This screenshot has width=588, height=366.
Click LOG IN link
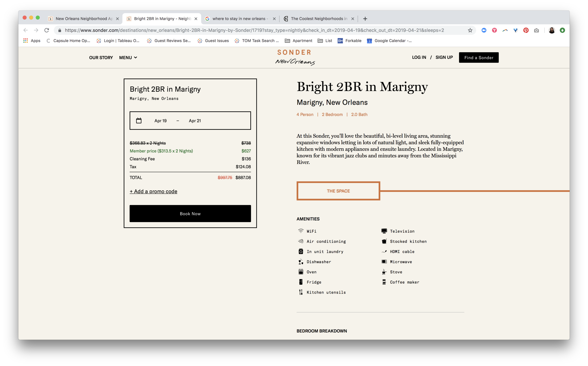click(x=419, y=57)
